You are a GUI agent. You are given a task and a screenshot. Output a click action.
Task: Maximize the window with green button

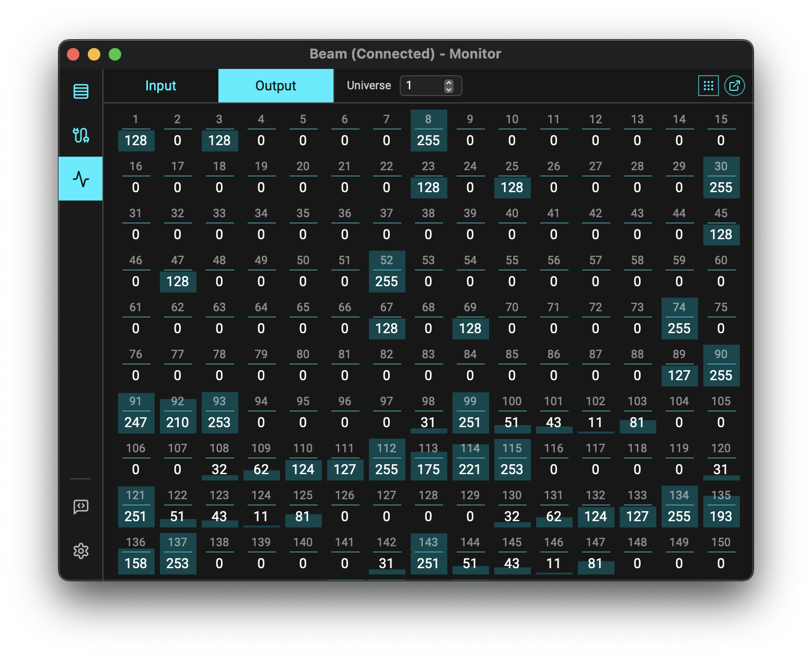115,54
